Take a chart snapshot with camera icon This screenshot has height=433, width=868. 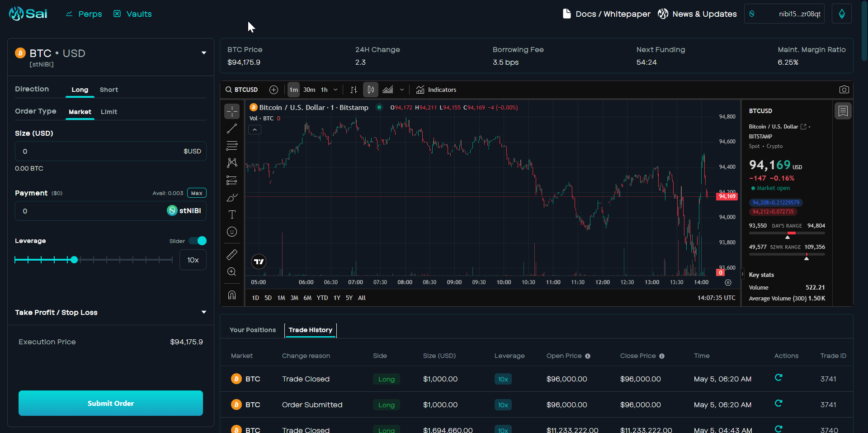844,90
